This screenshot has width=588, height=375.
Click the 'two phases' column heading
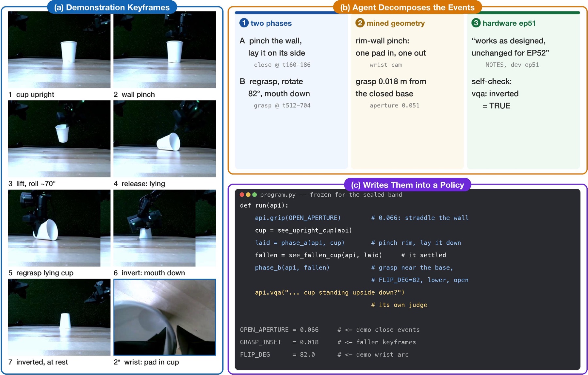click(271, 23)
